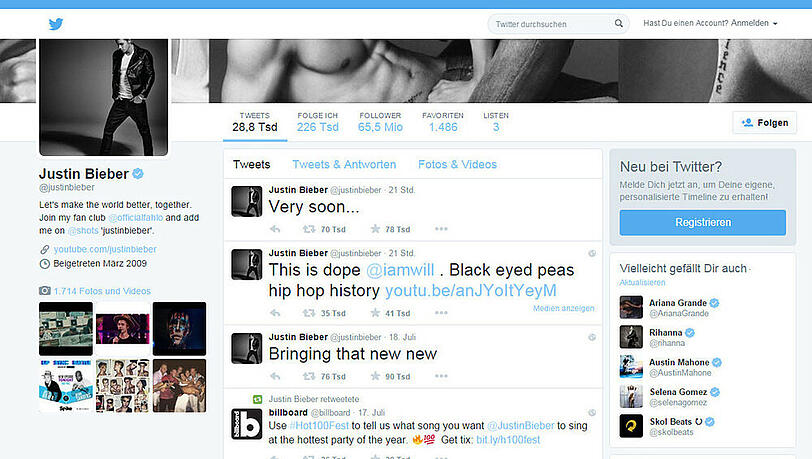Viewport: 812px width, 459px height.
Task: Open the bit.ly/h100fest link
Action: 508,440
